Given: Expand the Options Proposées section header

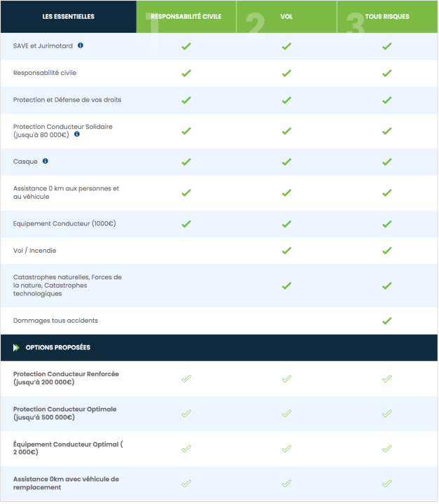Looking at the screenshot, I should (x=58, y=347).
